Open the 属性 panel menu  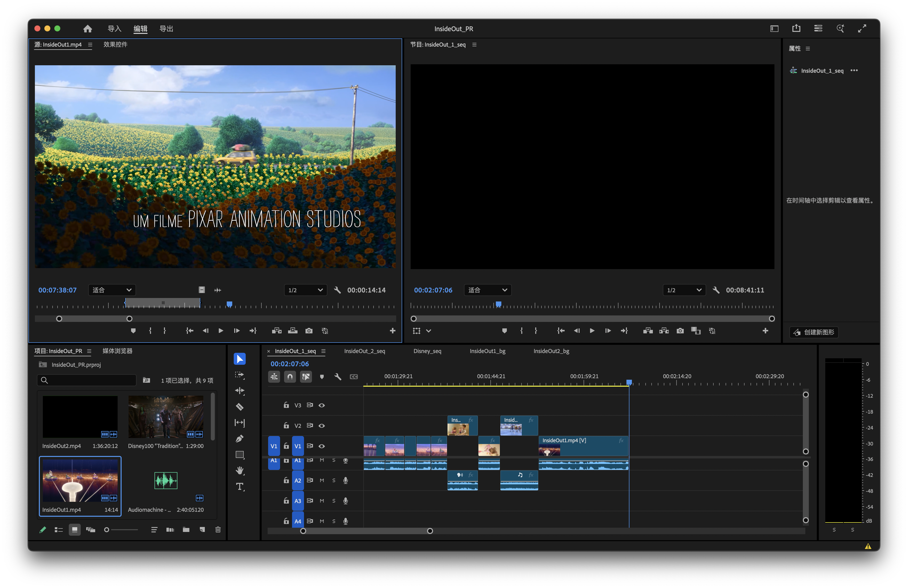point(808,48)
